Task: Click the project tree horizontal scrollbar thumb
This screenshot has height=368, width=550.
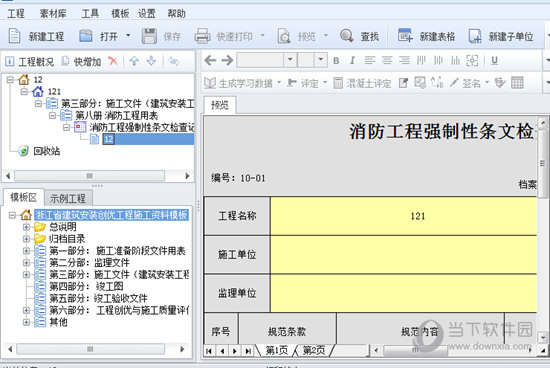Action: (x=89, y=175)
